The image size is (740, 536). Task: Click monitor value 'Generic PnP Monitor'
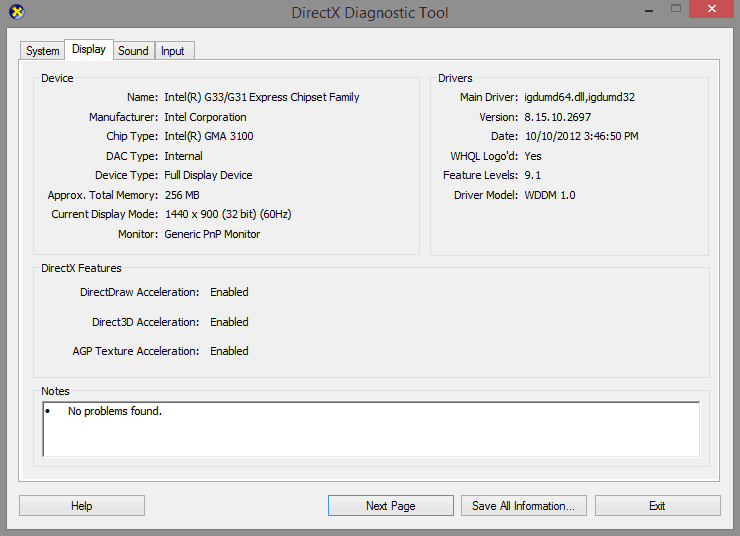click(x=212, y=234)
